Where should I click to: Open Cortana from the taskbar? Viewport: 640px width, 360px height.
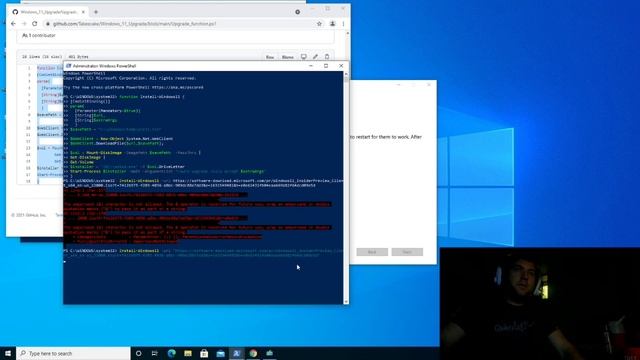(138, 353)
